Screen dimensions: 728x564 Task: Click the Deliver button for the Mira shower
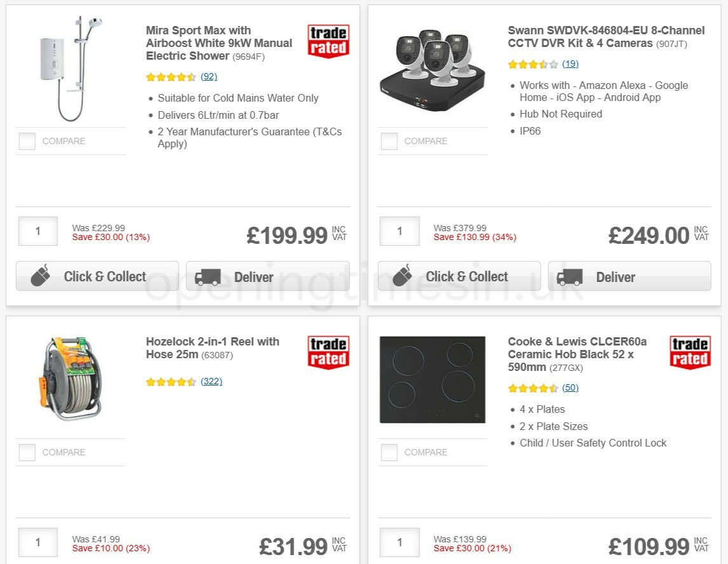[x=267, y=276]
